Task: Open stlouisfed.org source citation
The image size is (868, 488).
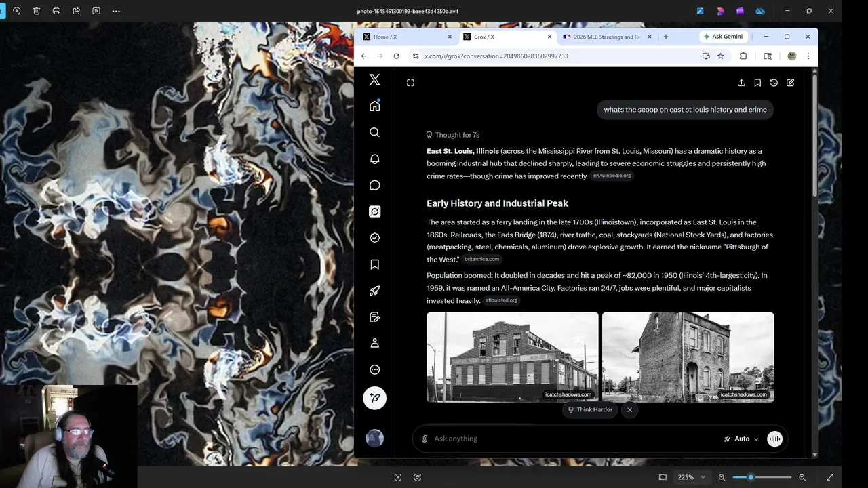Action: [x=501, y=300]
